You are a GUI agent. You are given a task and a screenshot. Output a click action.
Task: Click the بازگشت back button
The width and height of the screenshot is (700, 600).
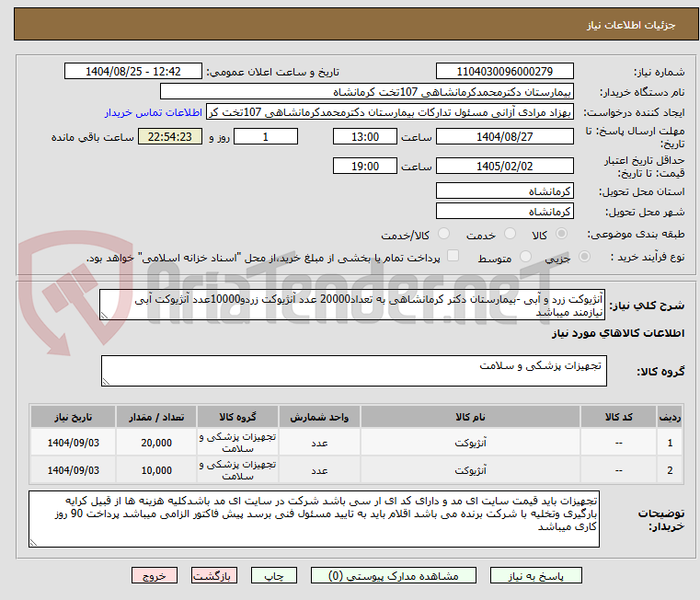[213, 575]
